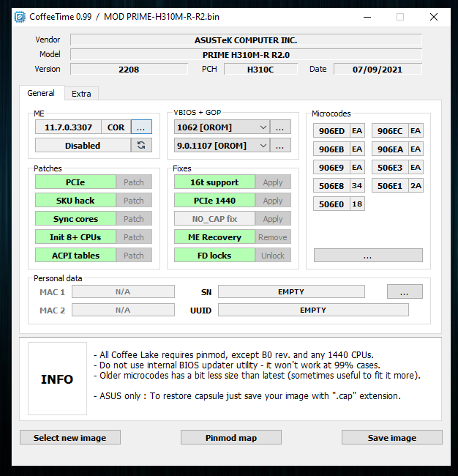Minimize the CoffeeTime window
Screen dimensions: 458x476
pos(367,17)
